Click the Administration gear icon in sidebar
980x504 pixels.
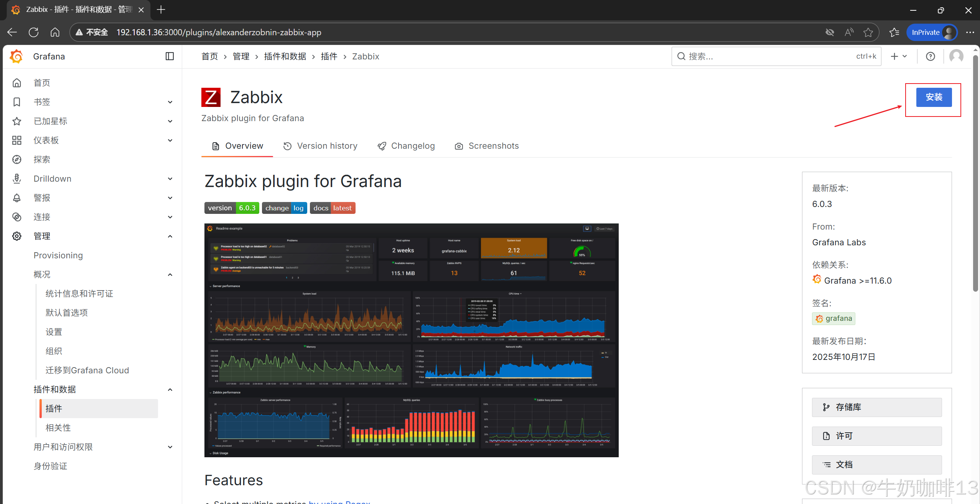coord(16,236)
